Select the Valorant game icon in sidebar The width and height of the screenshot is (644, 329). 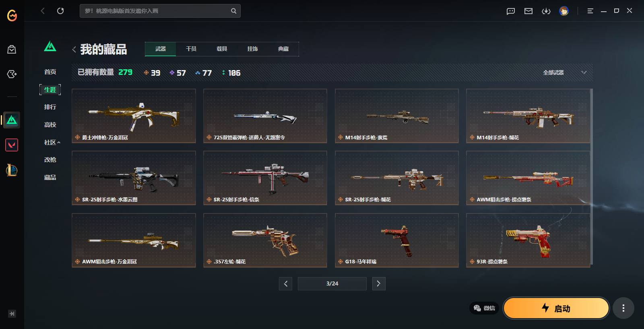coord(12,145)
